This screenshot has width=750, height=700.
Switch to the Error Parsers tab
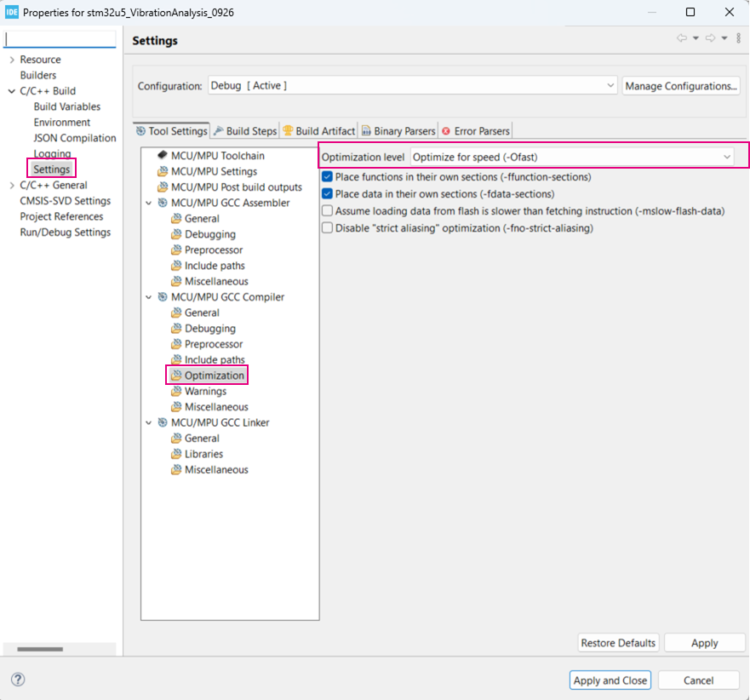pyautogui.click(x=476, y=130)
